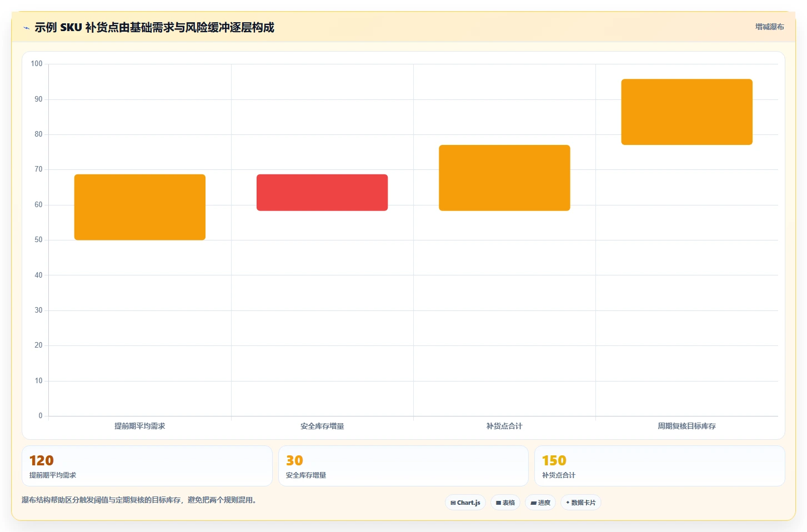Click the y-axis value 100
The width and height of the screenshot is (807, 532).
37,64
